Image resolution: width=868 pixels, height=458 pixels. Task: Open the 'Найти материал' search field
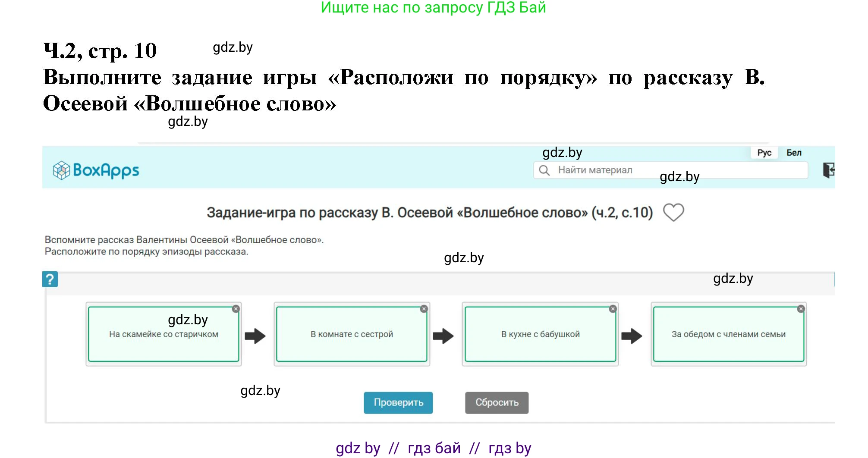coord(626,170)
